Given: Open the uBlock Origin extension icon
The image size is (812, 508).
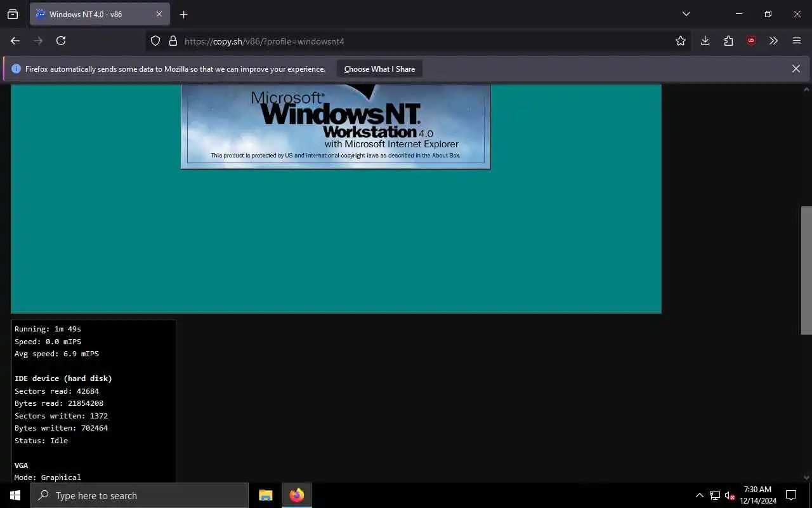Looking at the screenshot, I should tap(751, 41).
